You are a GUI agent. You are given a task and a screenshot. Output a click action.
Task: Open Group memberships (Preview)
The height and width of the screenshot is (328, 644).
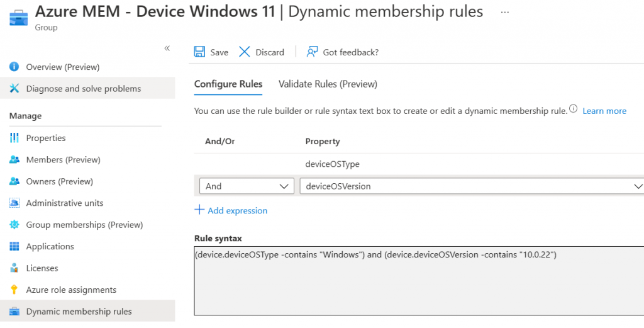[85, 225]
